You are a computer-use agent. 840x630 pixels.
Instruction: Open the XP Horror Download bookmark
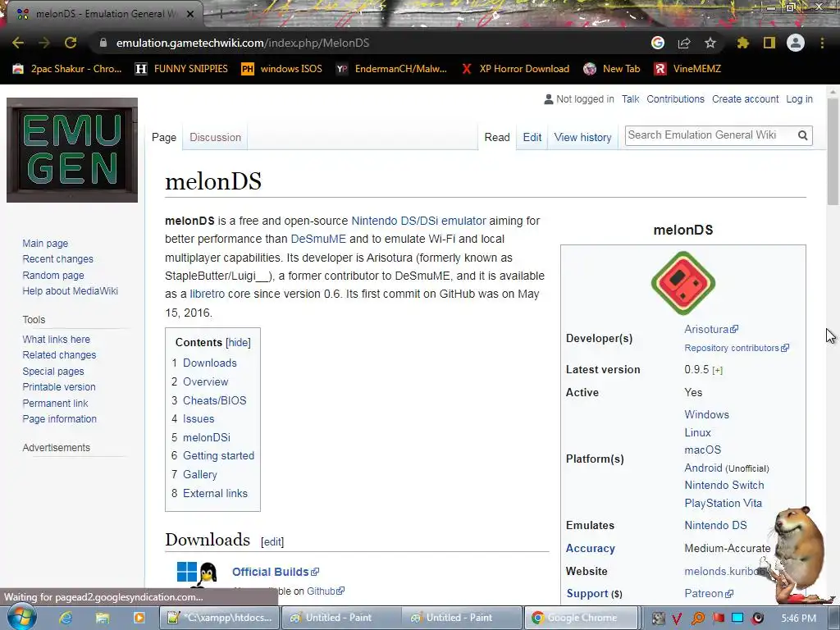[515, 69]
